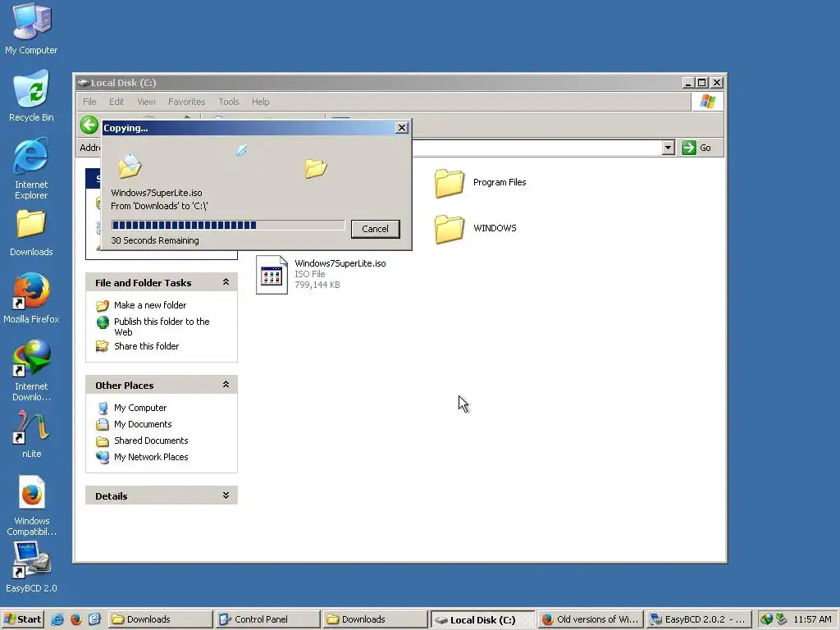840x630 pixels.
Task: Expand the Details panel
Action: point(226,495)
